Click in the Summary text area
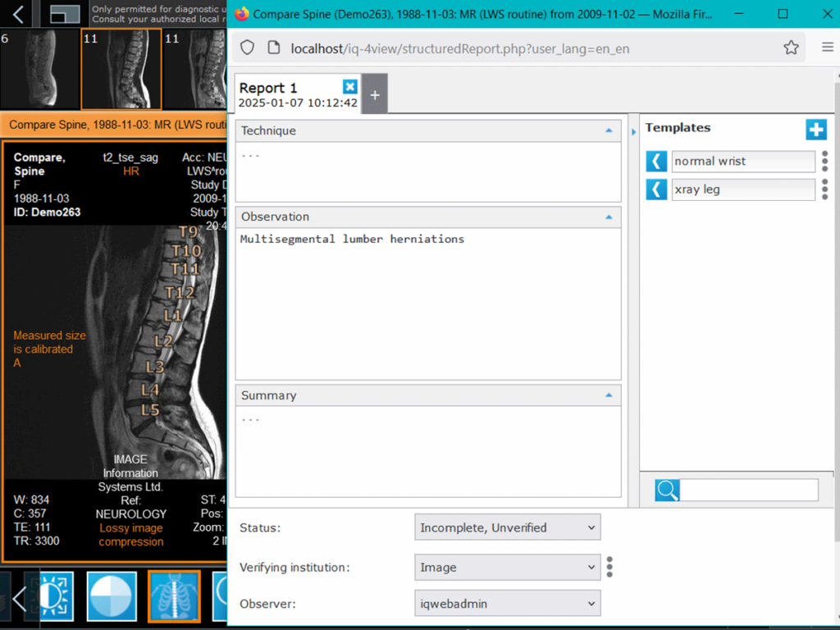Image resolution: width=840 pixels, height=630 pixels. [428, 451]
